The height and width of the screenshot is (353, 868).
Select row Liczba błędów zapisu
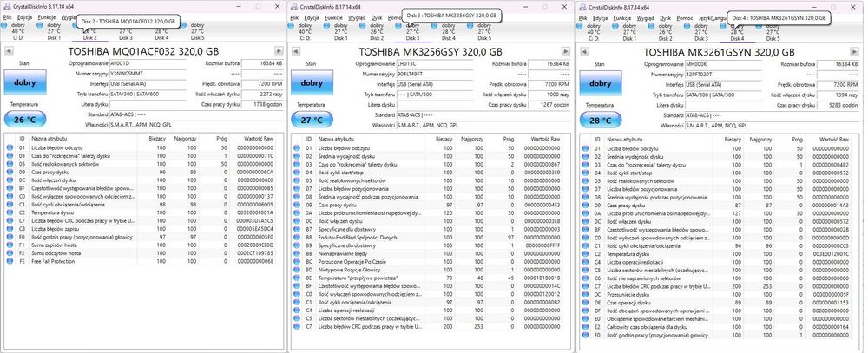(x=140, y=228)
